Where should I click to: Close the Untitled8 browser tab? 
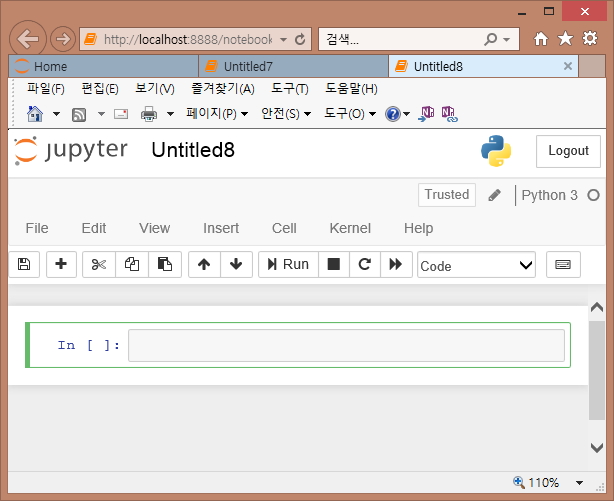(568, 66)
